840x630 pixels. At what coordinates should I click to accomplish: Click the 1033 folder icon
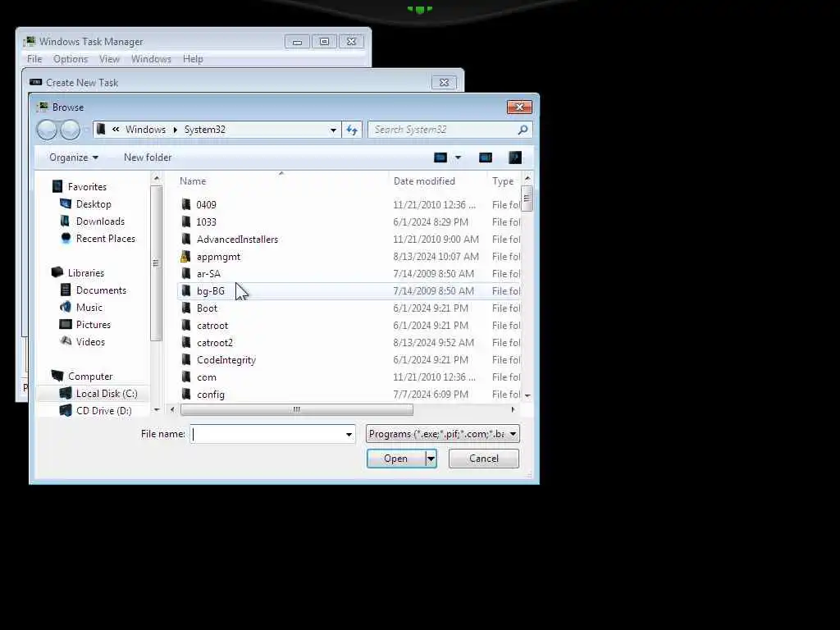tap(186, 221)
